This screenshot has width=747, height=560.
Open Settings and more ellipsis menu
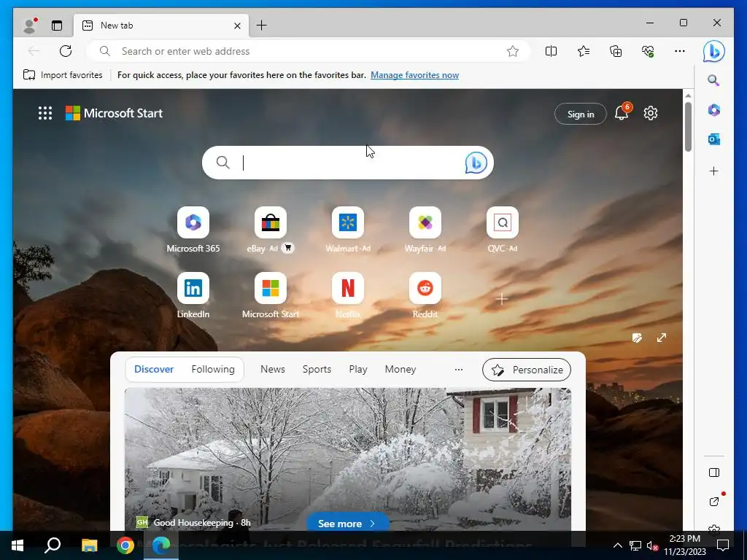pos(680,51)
